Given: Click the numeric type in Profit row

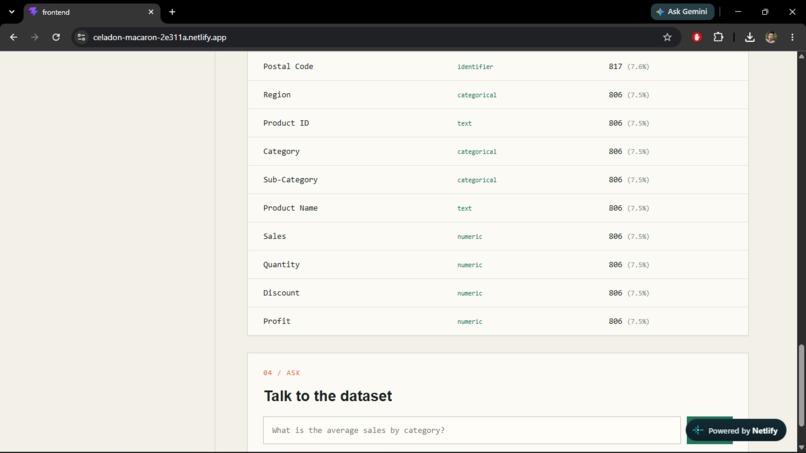Looking at the screenshot, I should point(470,321).
